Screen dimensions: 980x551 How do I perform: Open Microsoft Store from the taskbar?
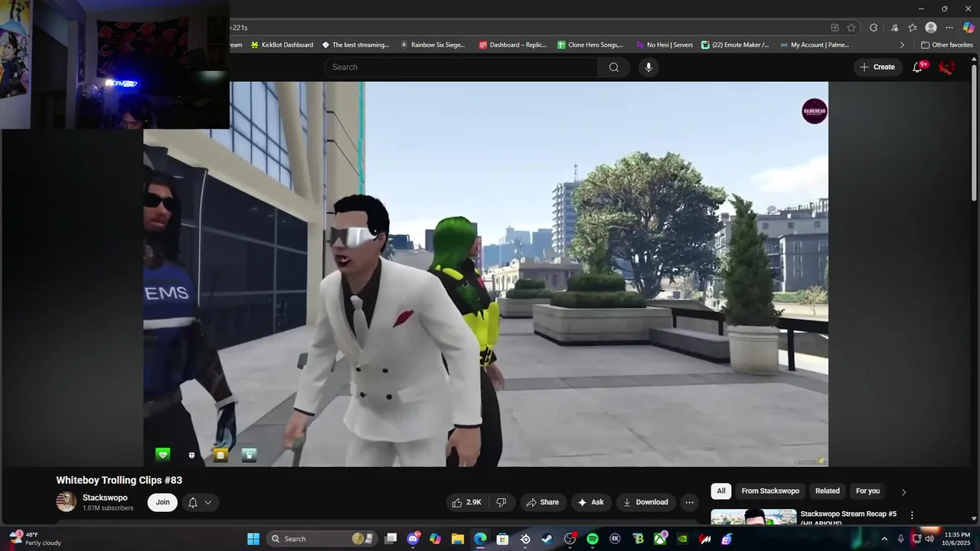pos(502,539)
